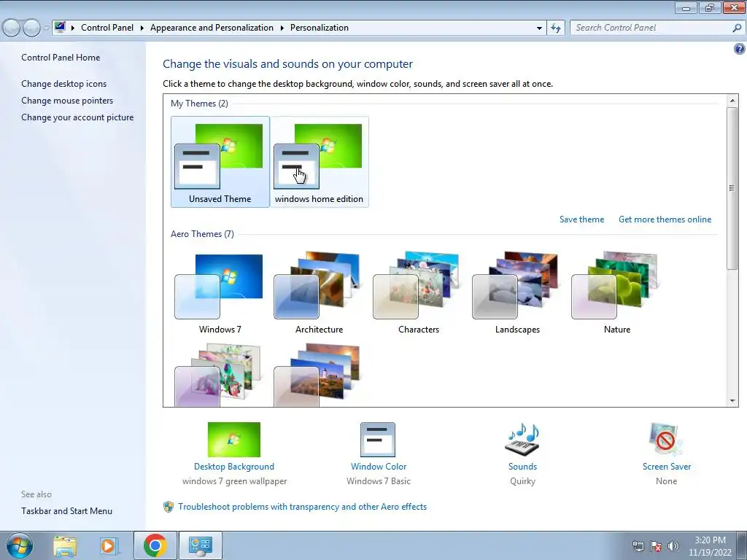Screen dimensions: 747x560
Task: Open the Screen Saver icon
Action: (x=666, y=440)
